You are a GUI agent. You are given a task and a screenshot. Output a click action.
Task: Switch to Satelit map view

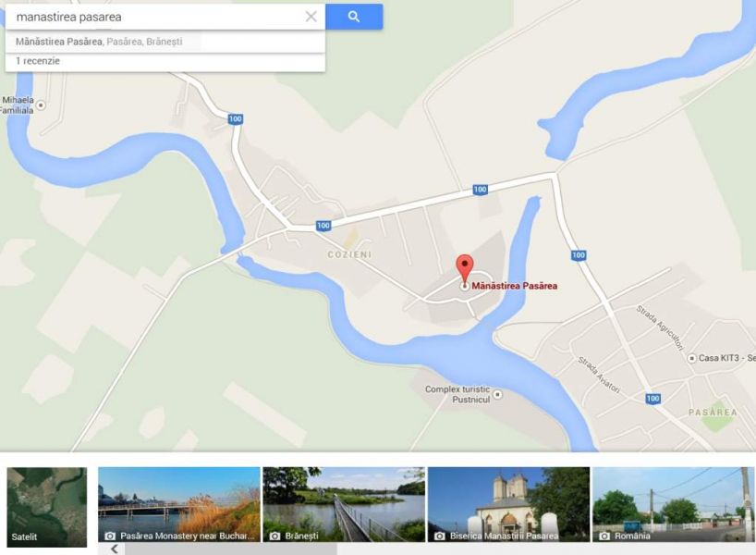(x=47, y=507)
